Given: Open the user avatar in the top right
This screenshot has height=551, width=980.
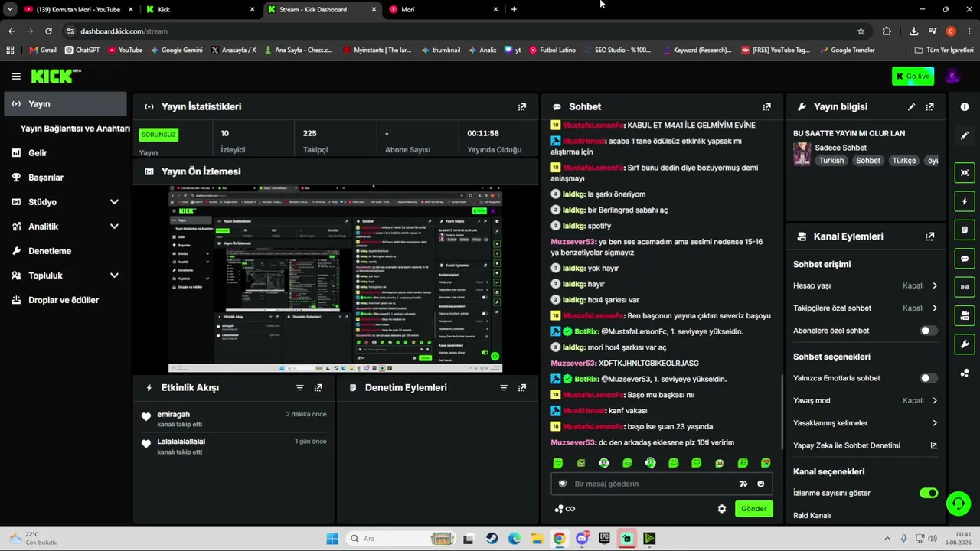Looking at the screenshot, I should tap(952, 76).
